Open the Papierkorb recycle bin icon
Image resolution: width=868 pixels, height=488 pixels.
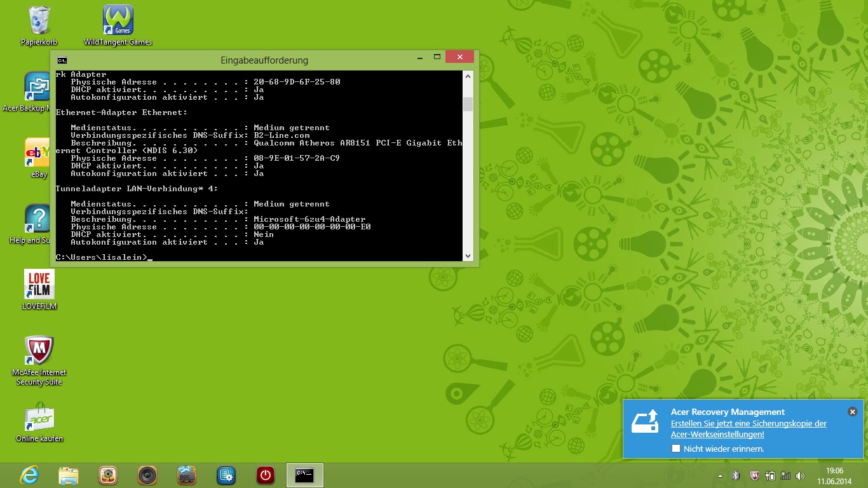[x=39, y=25]
